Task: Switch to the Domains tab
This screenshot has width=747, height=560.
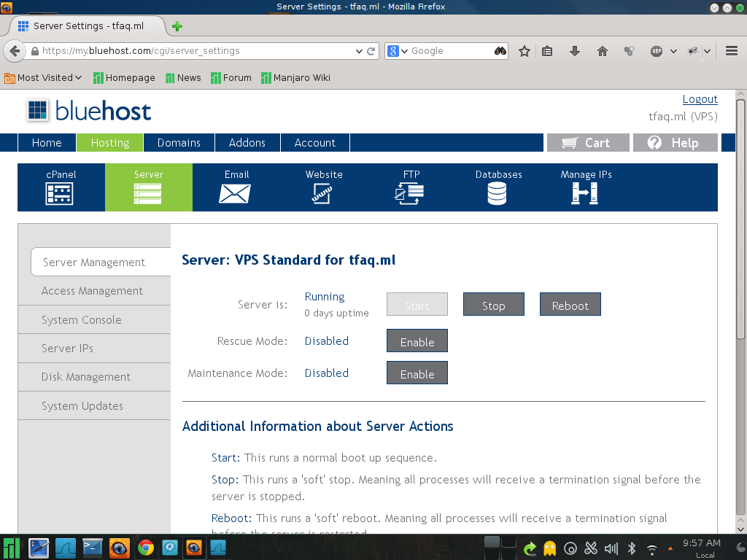Action: click(179, 143)
